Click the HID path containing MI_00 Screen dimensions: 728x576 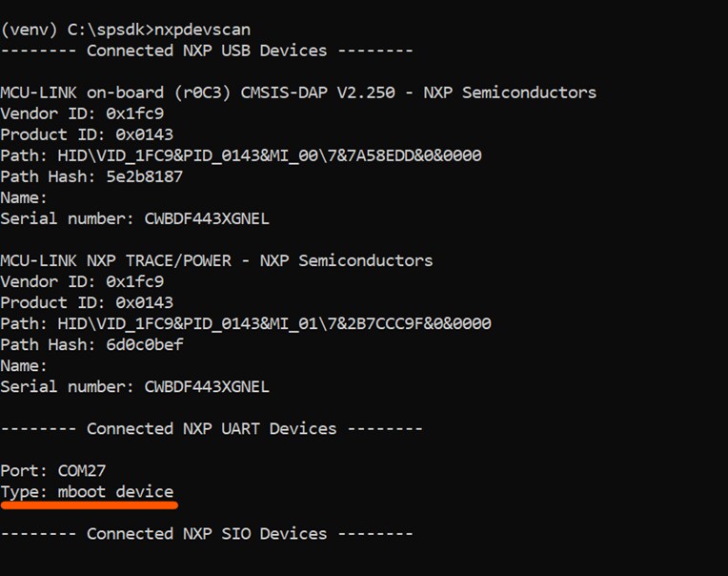[x=241, y=155]
